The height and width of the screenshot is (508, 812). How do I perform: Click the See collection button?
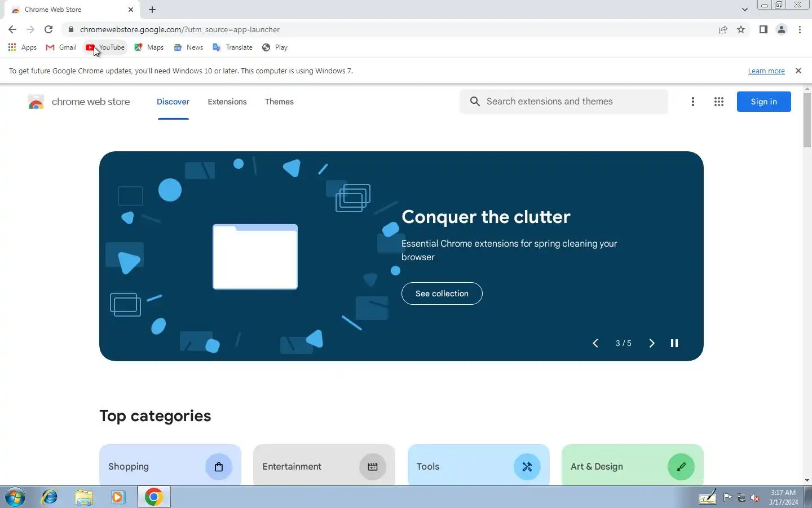(442, 294)
